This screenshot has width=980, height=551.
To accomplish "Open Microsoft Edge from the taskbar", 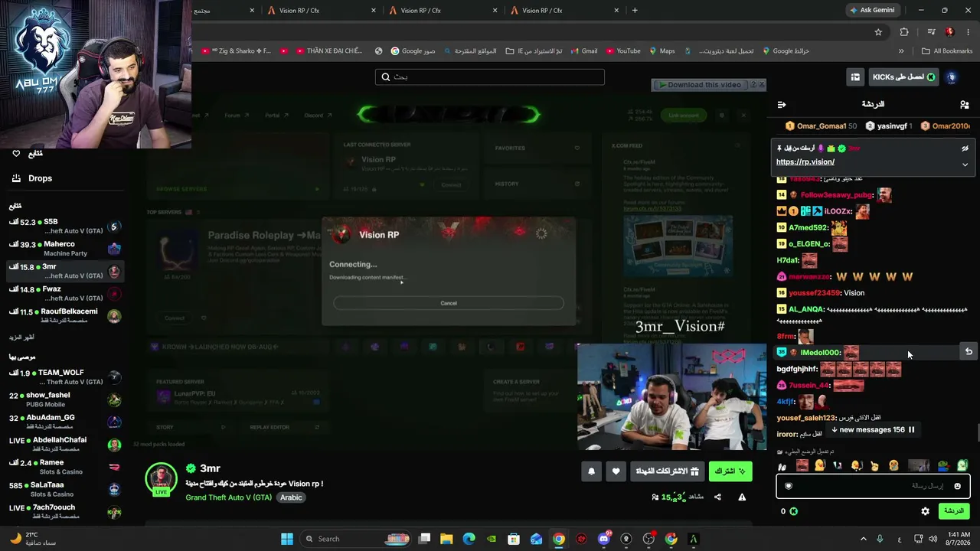I will pos(469,539).
